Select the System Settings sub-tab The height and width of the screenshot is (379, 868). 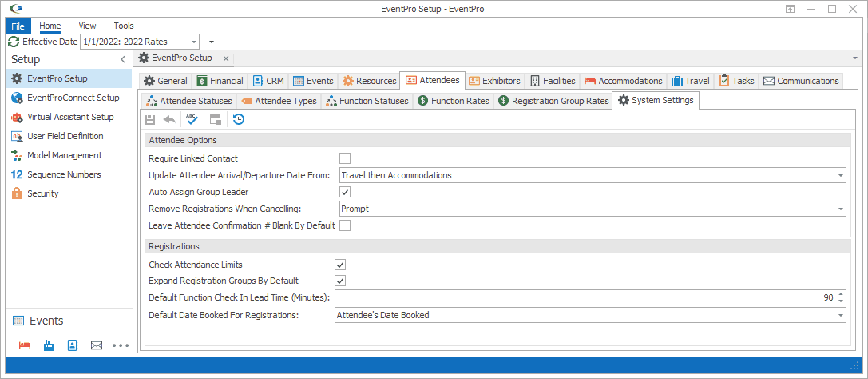click(656, 100)
